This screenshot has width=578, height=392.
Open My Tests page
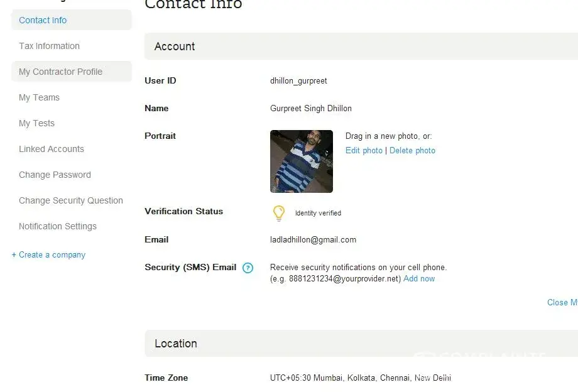point(36,123)
